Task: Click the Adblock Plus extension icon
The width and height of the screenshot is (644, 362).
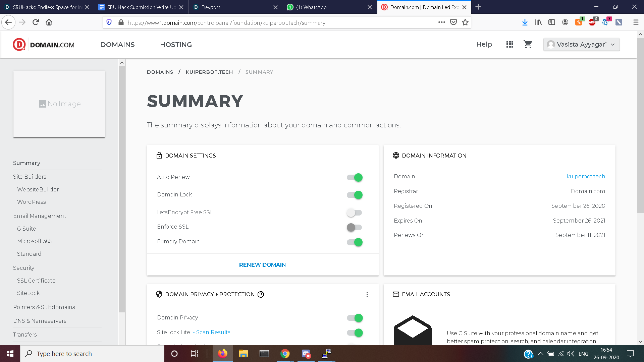Action: point(592,22)
